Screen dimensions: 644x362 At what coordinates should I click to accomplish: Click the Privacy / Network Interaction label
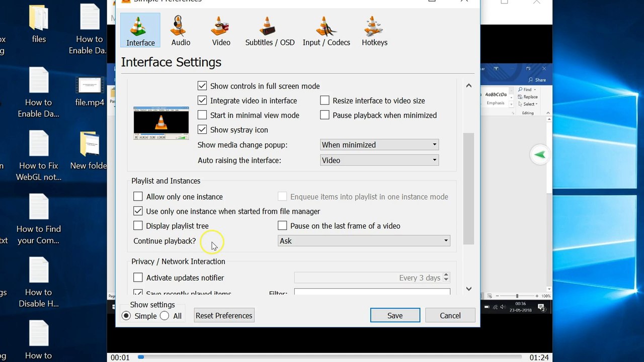[178, 261]
